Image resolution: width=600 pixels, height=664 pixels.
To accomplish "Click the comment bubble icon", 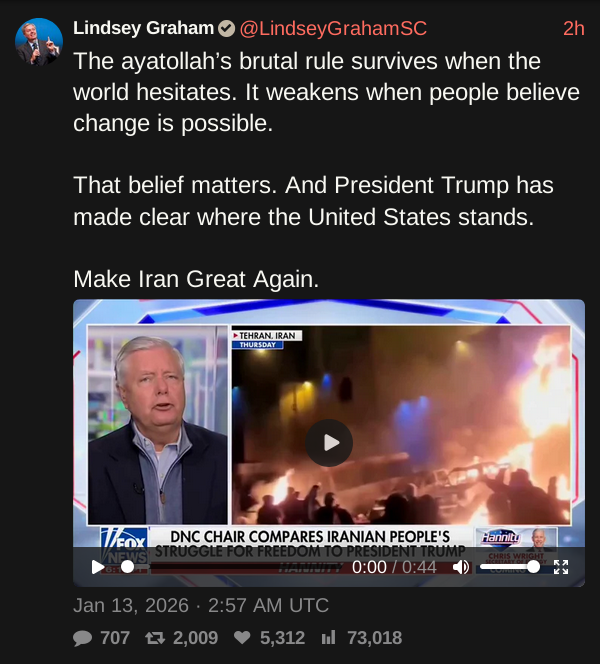I will pos(83,638).
